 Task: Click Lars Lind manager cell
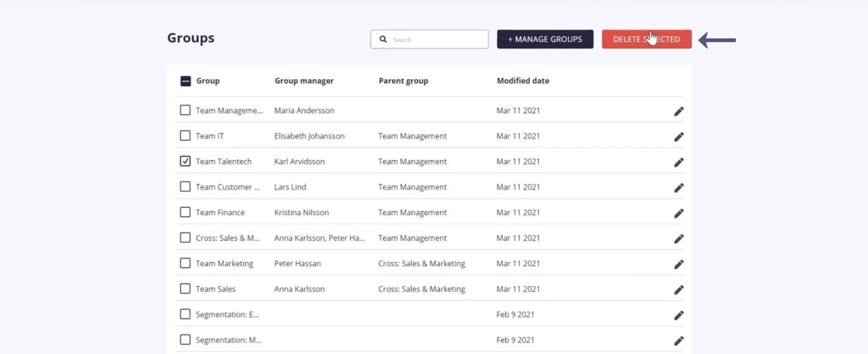click(x=290, y=187)
